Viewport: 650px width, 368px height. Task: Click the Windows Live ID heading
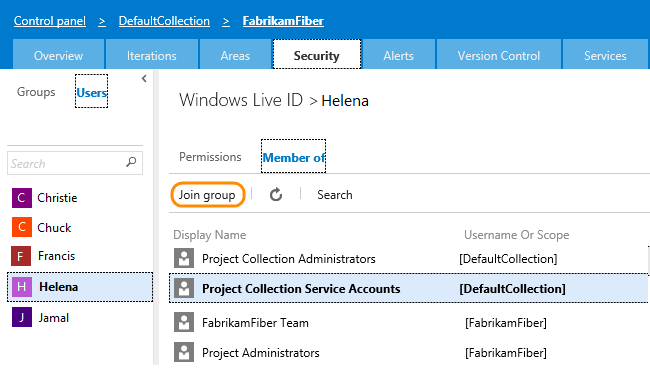click(x=241, y=100)
